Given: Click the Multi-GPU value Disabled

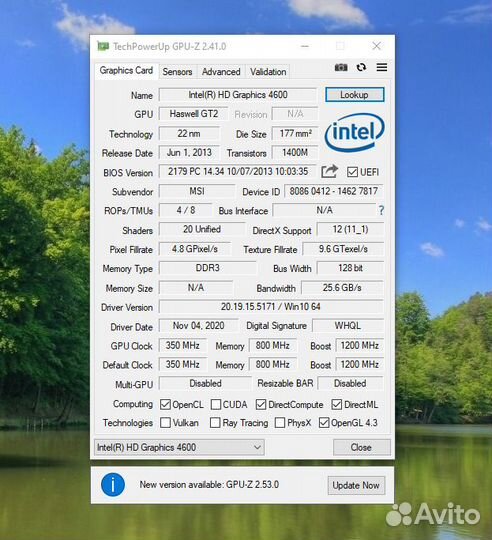Looking at the screenshot, I should pyautogui.click(x=205, y=383).
